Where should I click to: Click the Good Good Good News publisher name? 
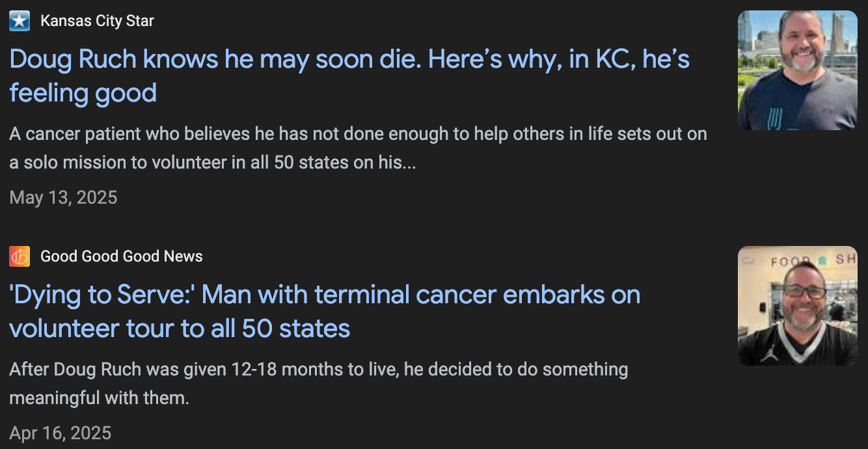click(x=121, y=256)
